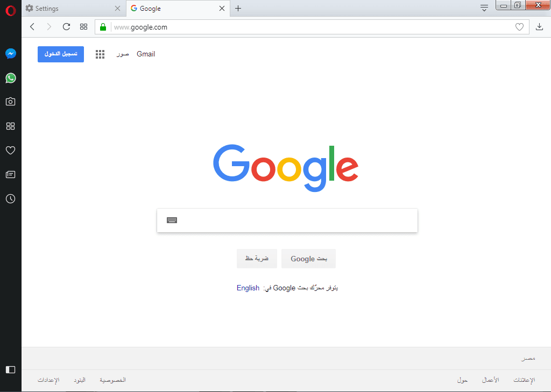Open bookmarks heart in the sidebar
Screen dimensions: 551x392
point(11,151)
